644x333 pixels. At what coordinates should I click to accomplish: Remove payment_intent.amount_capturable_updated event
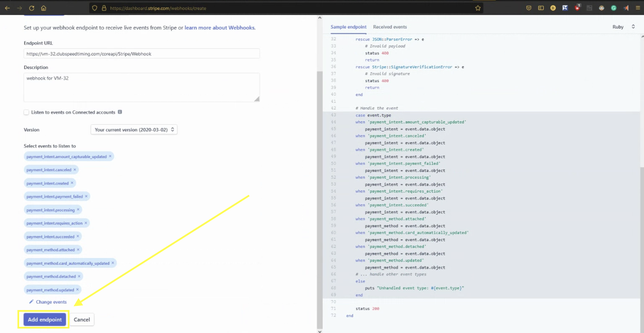pos(110,156)
